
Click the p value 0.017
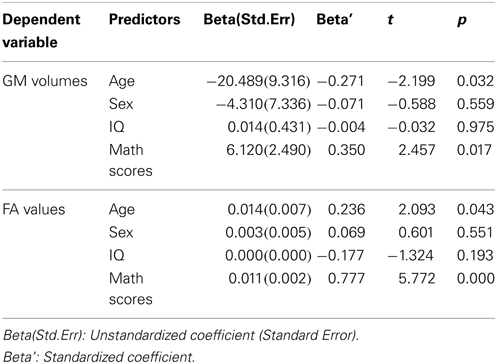[474, 150]
